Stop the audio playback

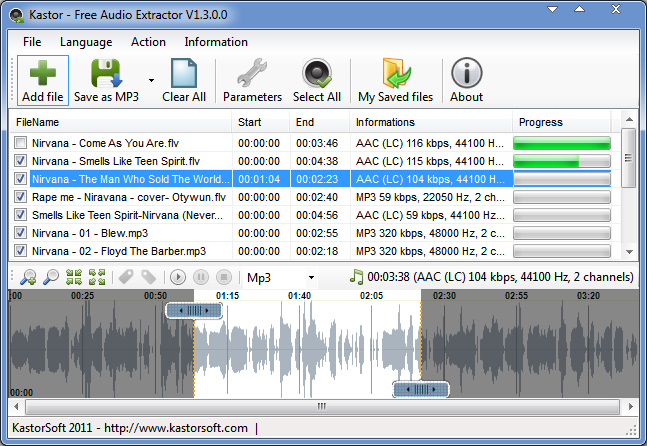(224, 277)
